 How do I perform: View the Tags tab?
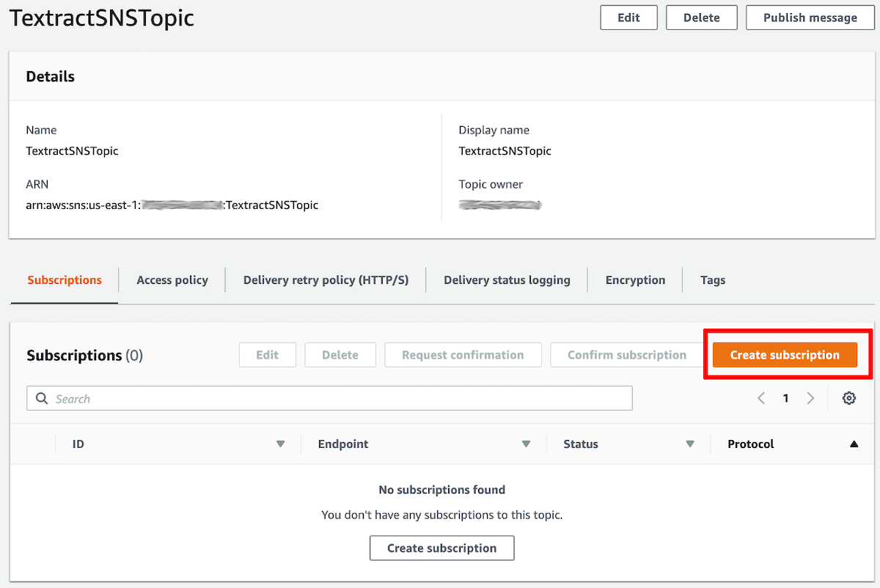tap(713, 280)
